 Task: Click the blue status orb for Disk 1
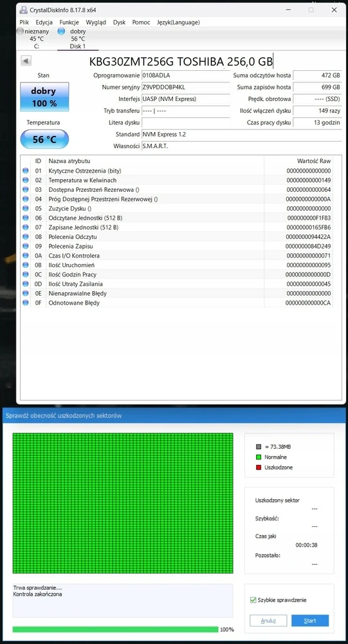point(61,31)
